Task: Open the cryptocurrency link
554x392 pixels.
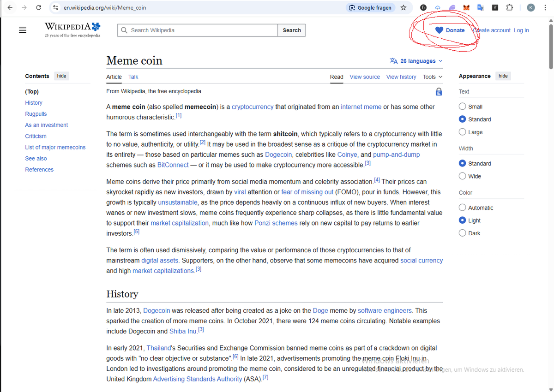Action: tap(253, 107)
